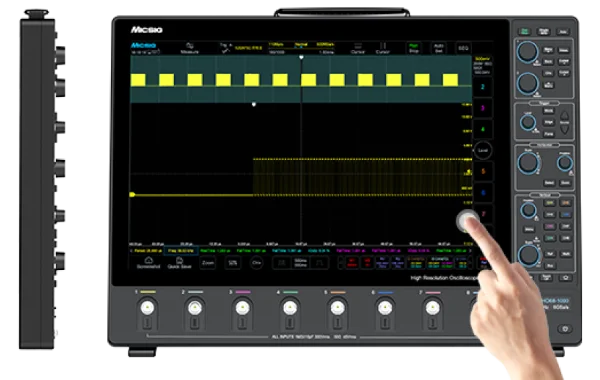Push the Trigger source down arrow key
Screen dimensions: 600x380
[564, 129]
